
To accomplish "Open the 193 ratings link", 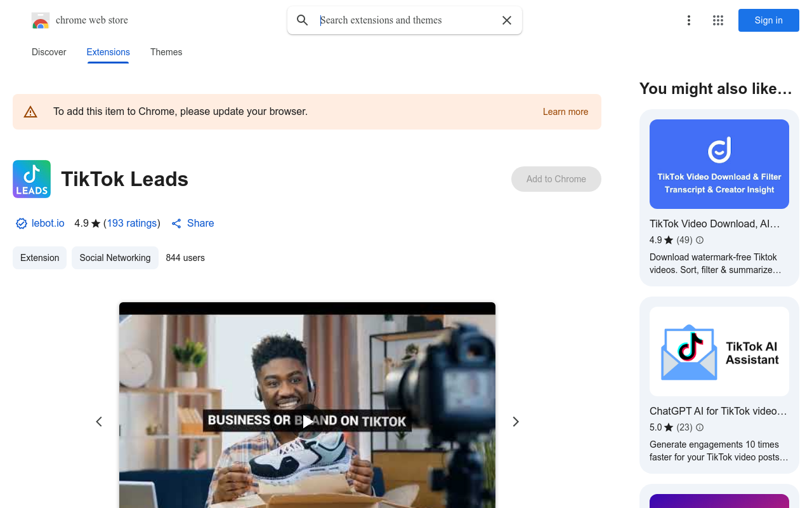I will click(x=132, y=224).
